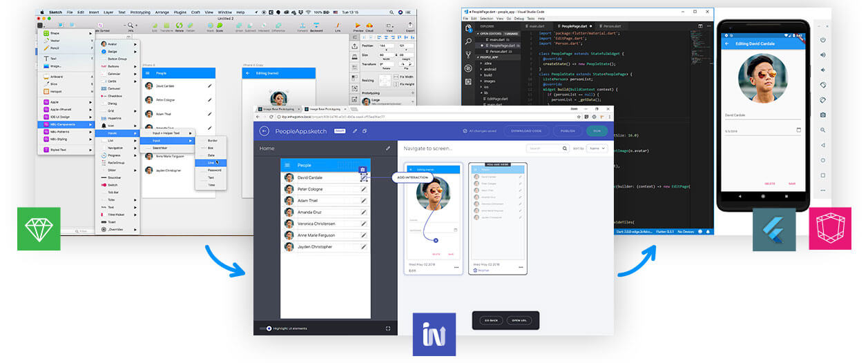Select Searchbar in the Inputs submenu
This screenshot has width=868, height=363.
168,147
